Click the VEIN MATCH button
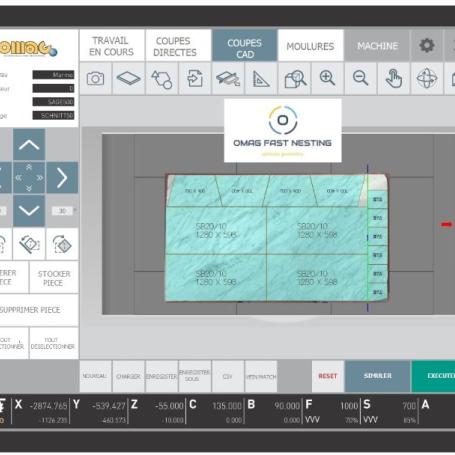455x455 pixels. pyautogui.click(x=261, y=376)
